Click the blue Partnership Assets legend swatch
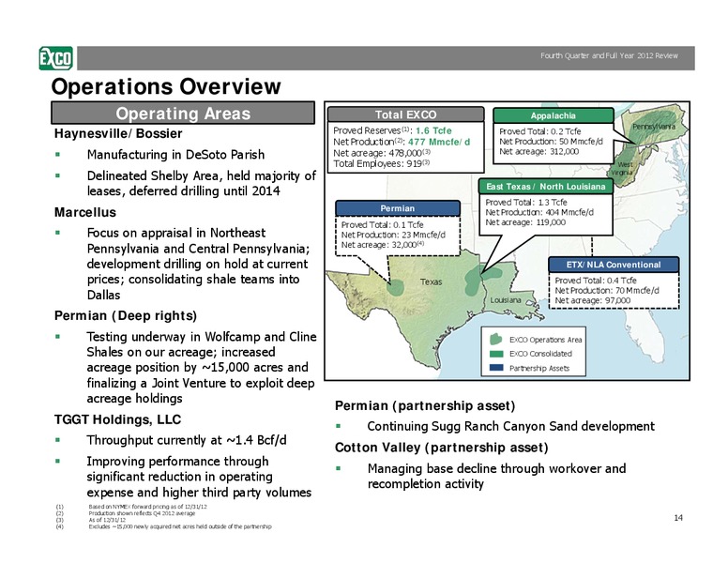 496,368
